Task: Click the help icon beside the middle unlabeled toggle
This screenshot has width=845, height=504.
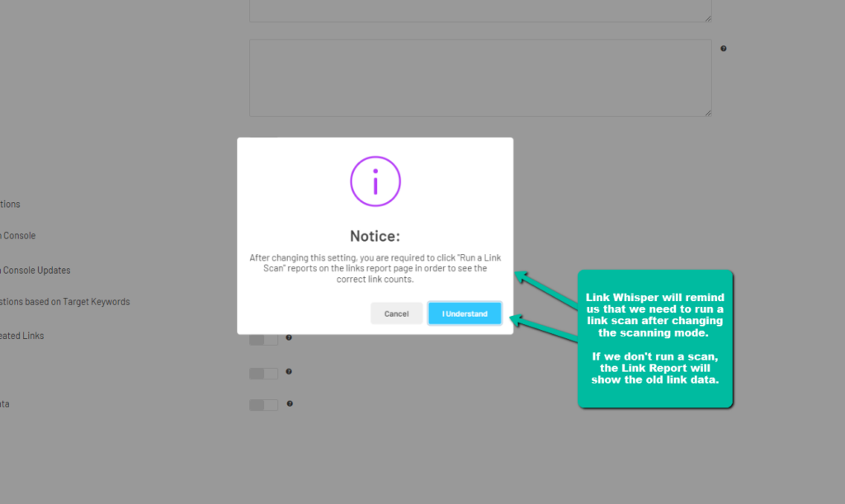Action: (289, 372)
